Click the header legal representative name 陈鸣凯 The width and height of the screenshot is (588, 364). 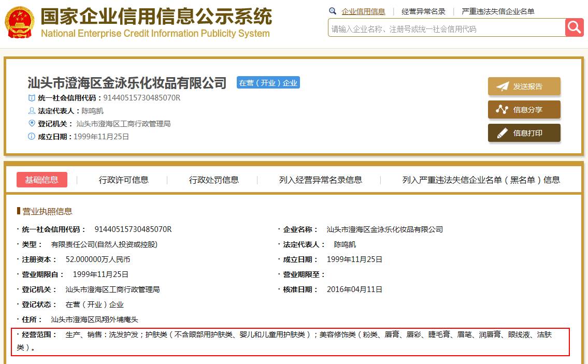coord(92,111)
